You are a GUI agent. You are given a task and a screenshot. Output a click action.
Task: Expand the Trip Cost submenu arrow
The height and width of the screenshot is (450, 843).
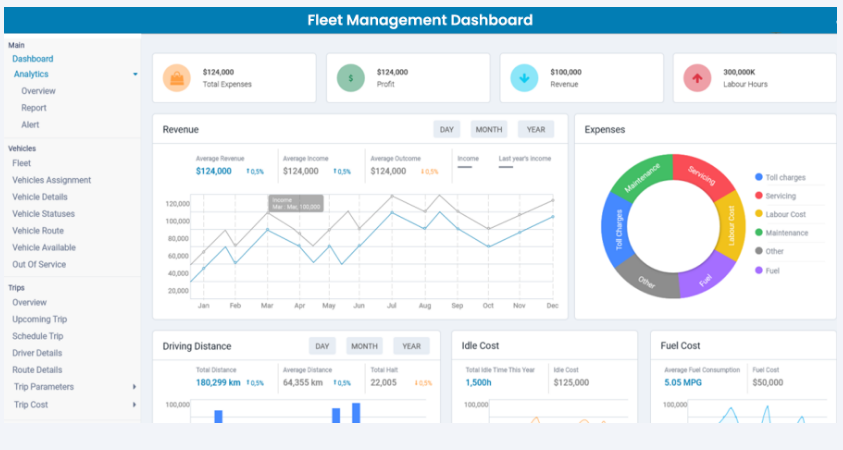coord(135,405)
